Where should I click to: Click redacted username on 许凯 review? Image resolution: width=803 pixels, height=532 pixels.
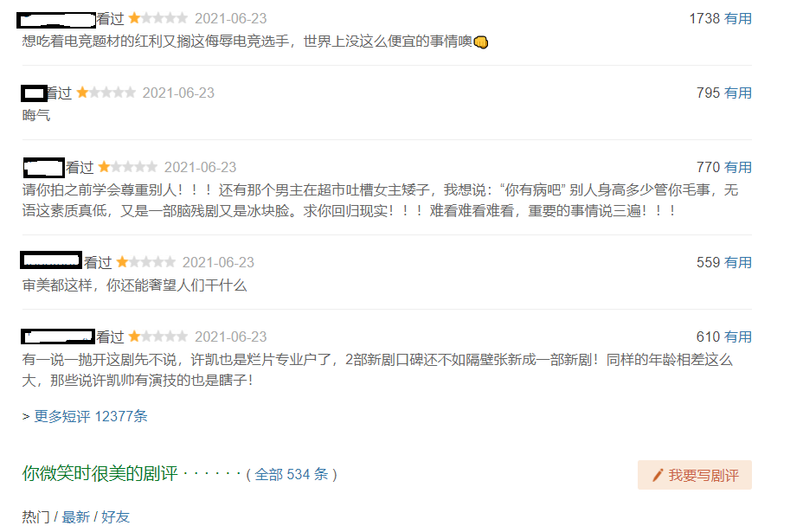pyautogui.click(x=58, y=337)
